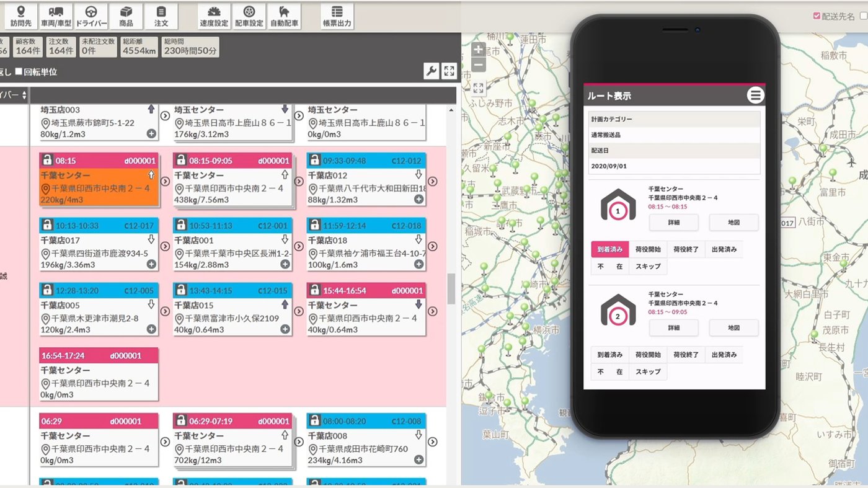Click location pin on 千葉店017 card
868x488 pixels.
pyautogui.click(x=45, y=254)
